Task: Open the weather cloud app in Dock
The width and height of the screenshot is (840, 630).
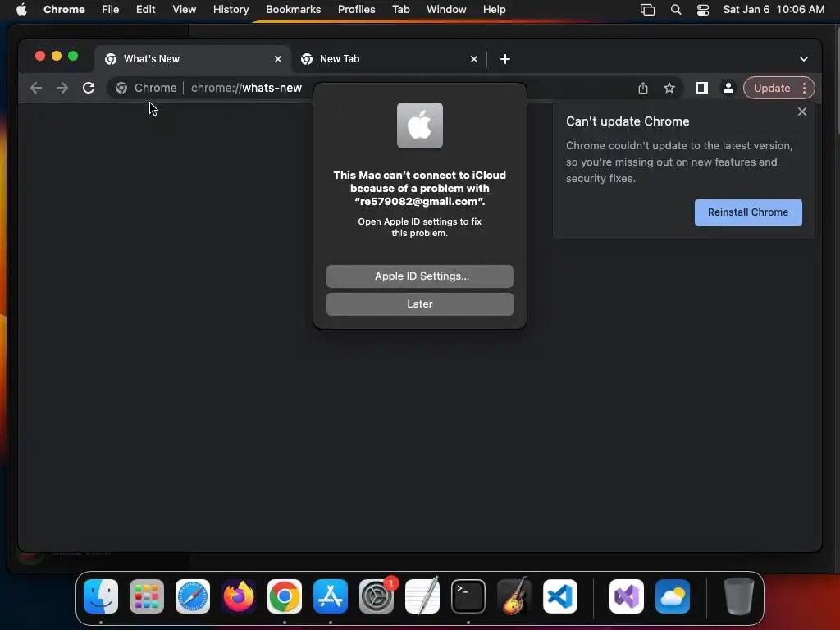Action: [x=673, y=596]
